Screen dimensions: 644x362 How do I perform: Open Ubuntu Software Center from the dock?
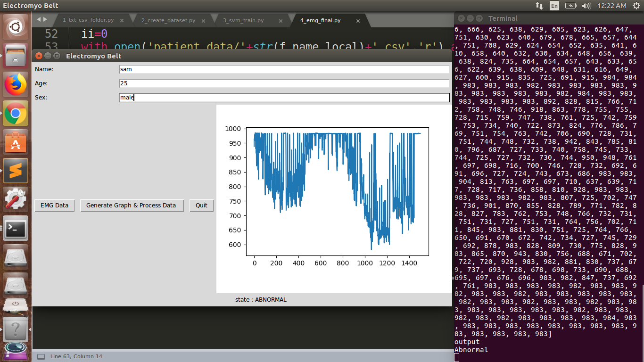click(x=16, y=140)
